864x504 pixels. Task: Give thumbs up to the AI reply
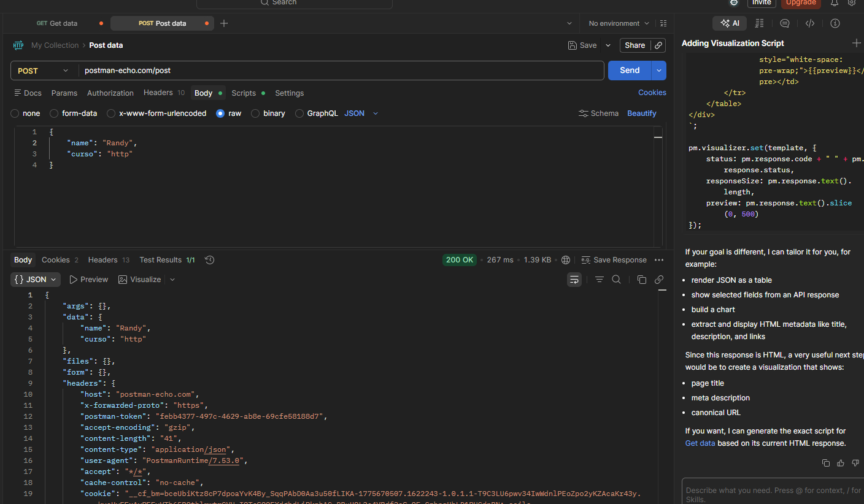click(x=841, y=463)
